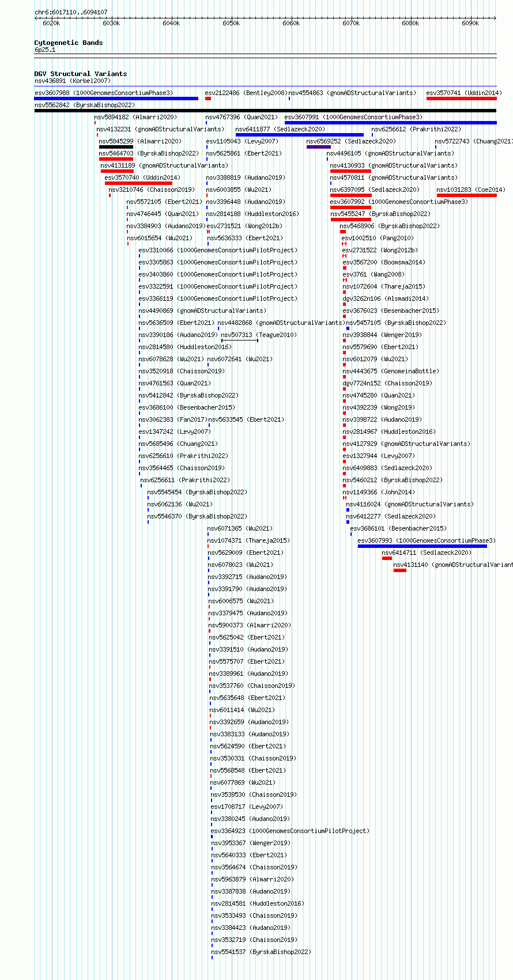Click the nsv4130933 red variant bar
This screenshot has height=980, width=513.
pos(350,171)
